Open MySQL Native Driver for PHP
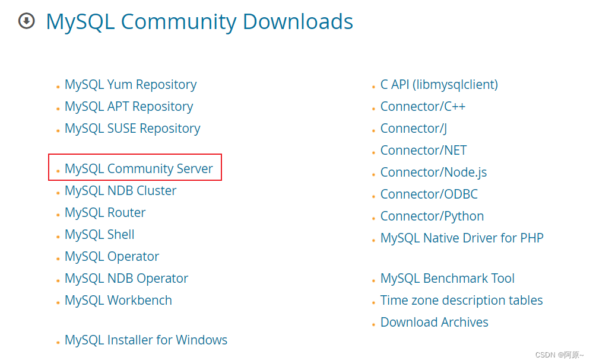 pyautogui.click(x=462, y=238)
